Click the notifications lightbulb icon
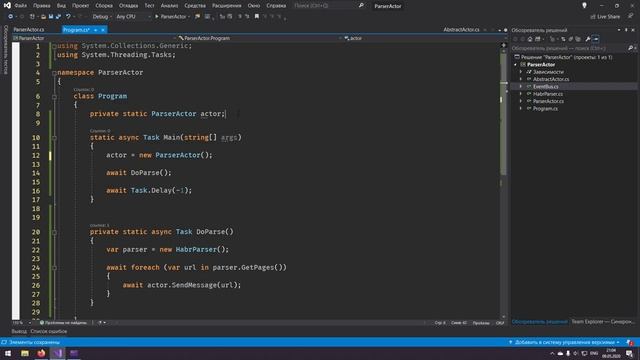Screen dimensions: 640x360 [584, 6]
